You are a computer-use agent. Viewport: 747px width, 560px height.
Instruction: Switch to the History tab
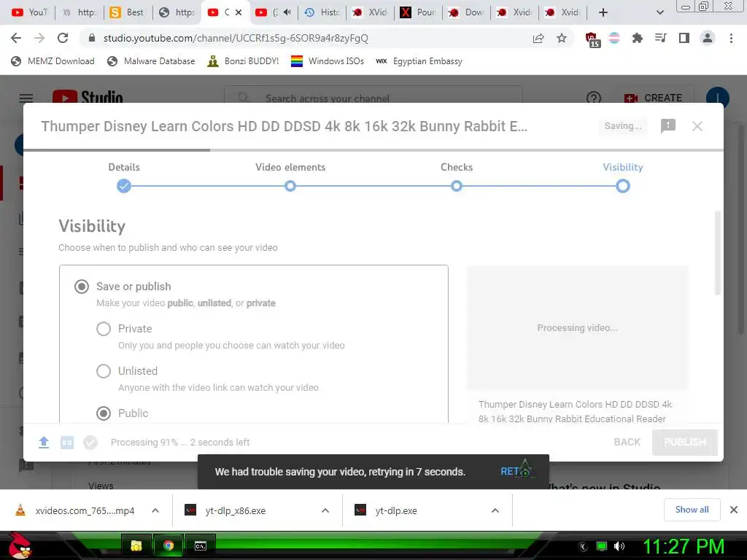tap(322, 12)
